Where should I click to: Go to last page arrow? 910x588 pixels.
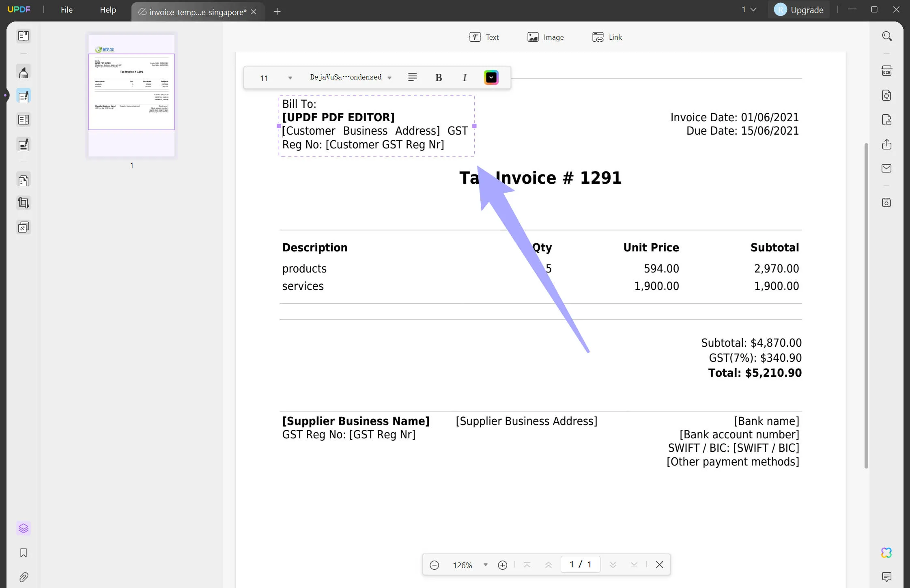634,565
